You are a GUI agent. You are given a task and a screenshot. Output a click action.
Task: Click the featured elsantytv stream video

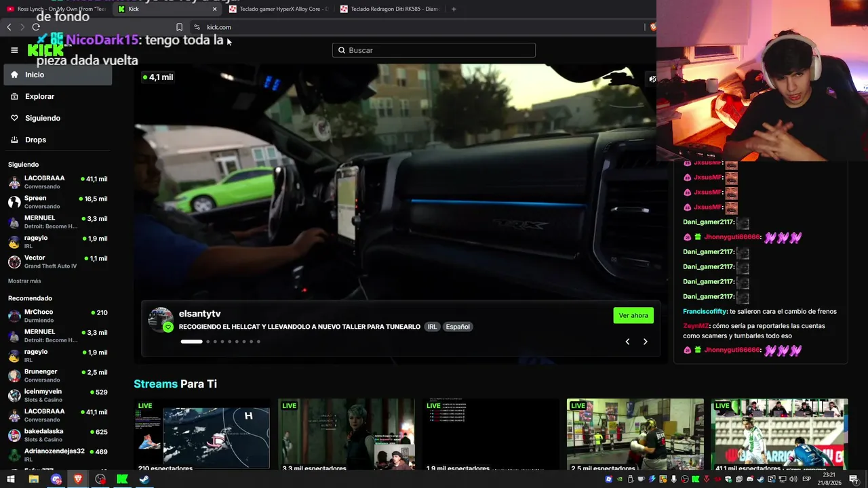coord(400,183)
